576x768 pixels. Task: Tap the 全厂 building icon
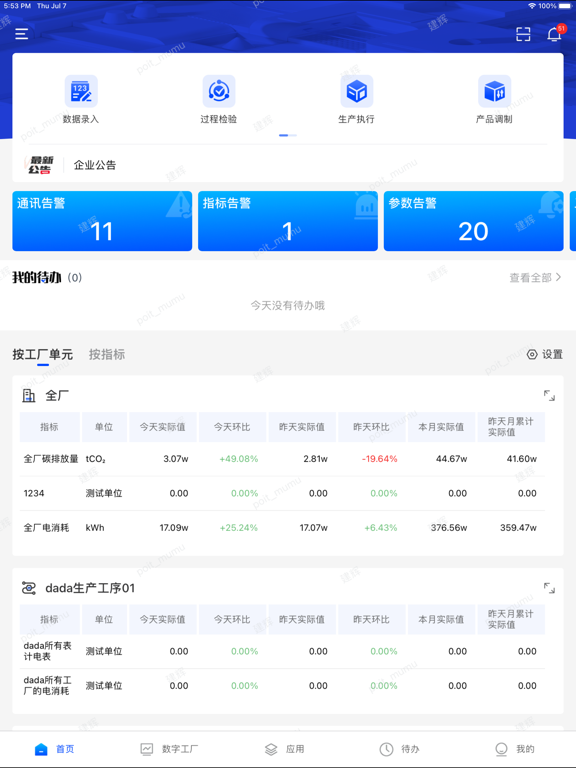tap(29, 395)
